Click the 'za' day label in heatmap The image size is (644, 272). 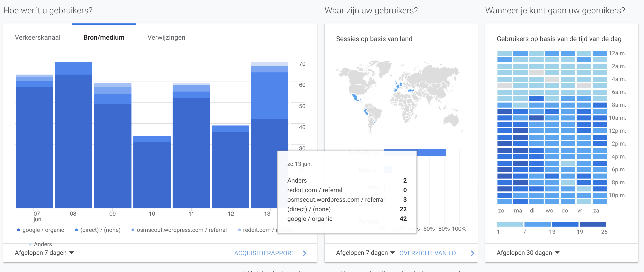coord(596,211)
